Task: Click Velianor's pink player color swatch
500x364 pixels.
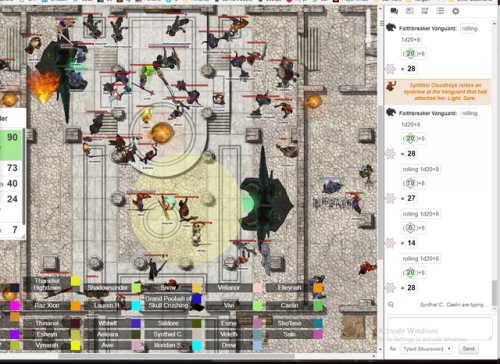Action: pyautogui.click(x=257, y=287)
